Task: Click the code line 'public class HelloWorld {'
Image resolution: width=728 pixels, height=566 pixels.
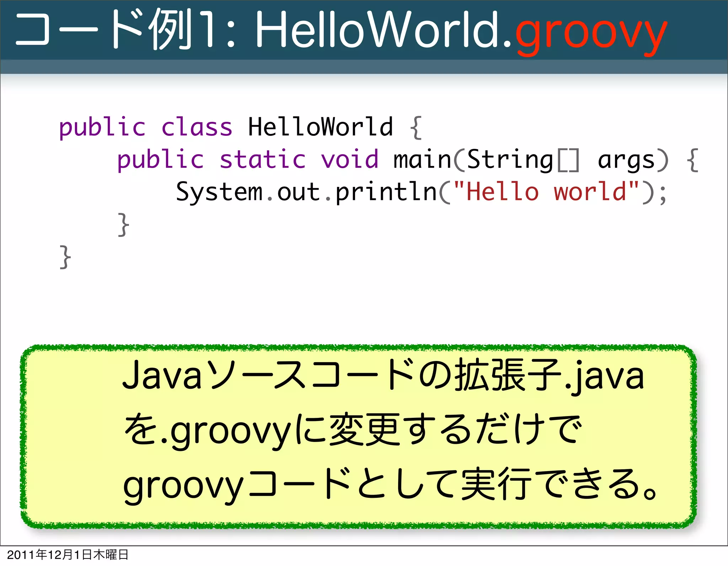Action: click(240, 127)
